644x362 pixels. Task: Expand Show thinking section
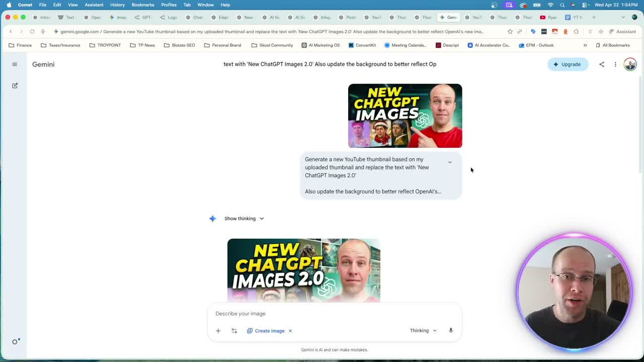tap(244, 218)
